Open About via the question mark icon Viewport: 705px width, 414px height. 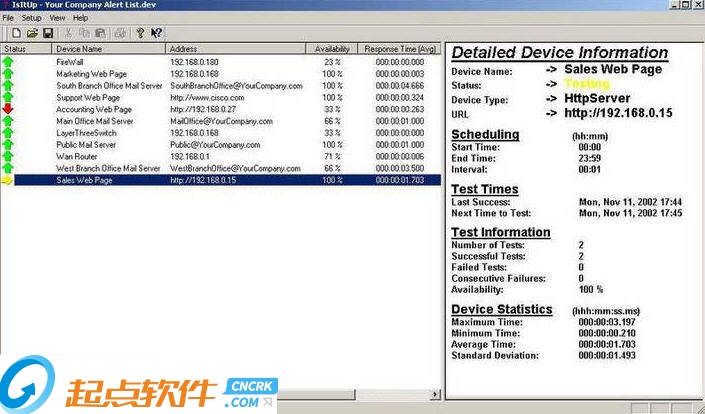[140, 33]
